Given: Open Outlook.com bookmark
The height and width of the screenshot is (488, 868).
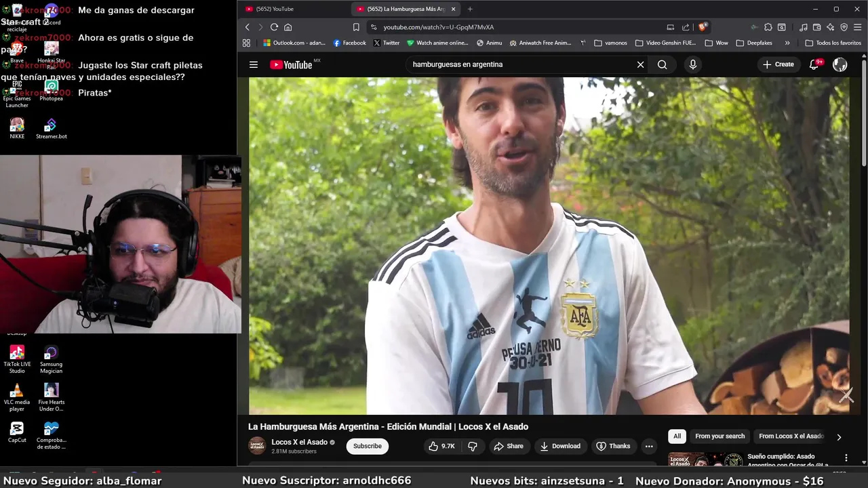Looking at the screenshot, I should tap(294, 43).
